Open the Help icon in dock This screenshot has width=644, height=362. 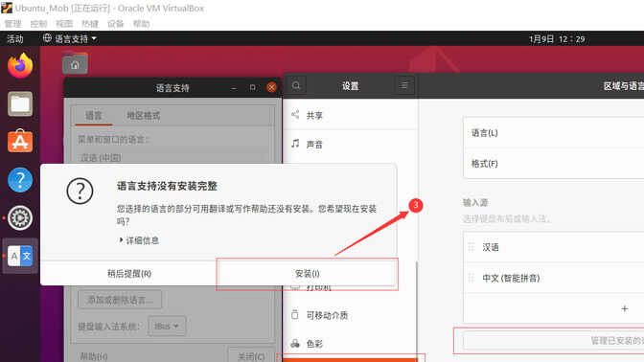(x=20, y=180)
